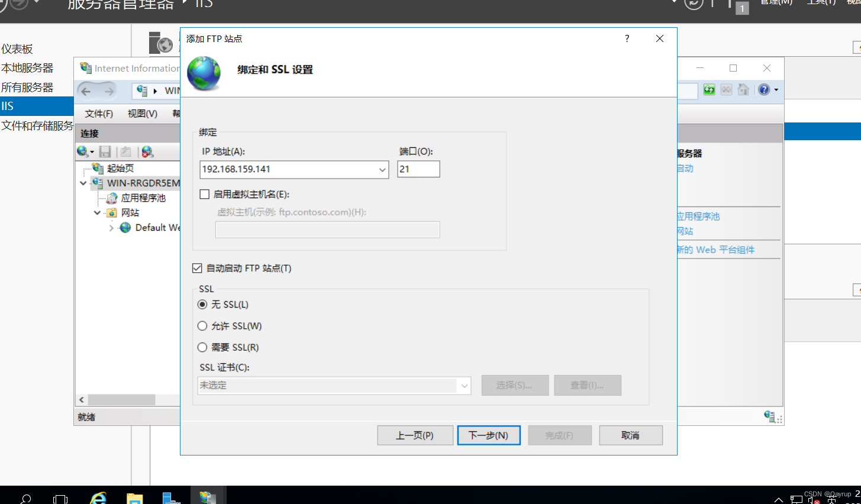Image resolution: width=861 pixels, height=504 pixels.
Task: Click the up-level folder icon in Connections
Action: 125,152
